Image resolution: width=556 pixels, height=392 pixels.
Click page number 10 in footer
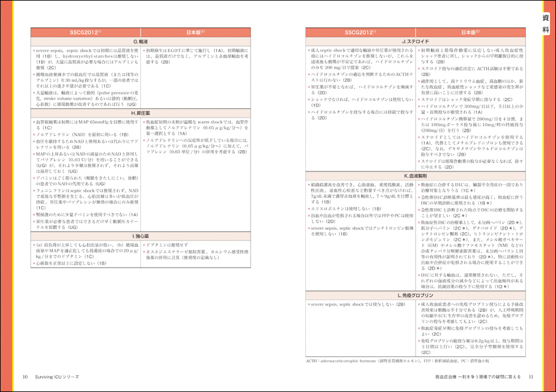click(x=25, y=376)
